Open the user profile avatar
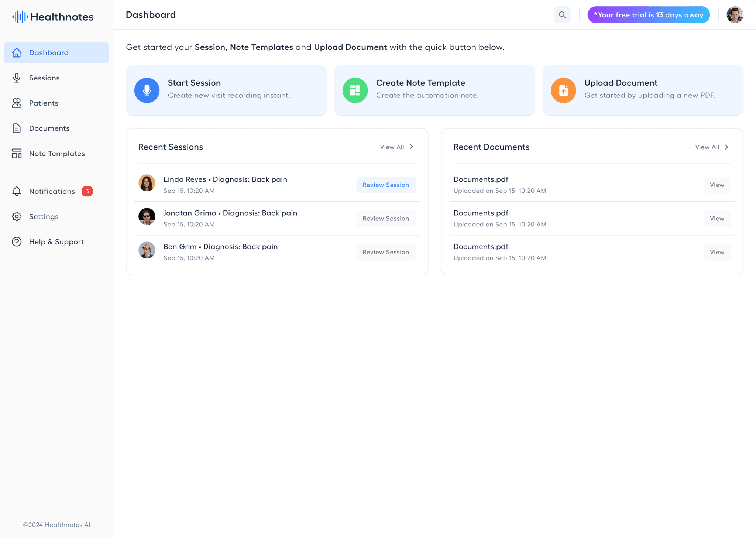756x538 pixels. point(735,15)
